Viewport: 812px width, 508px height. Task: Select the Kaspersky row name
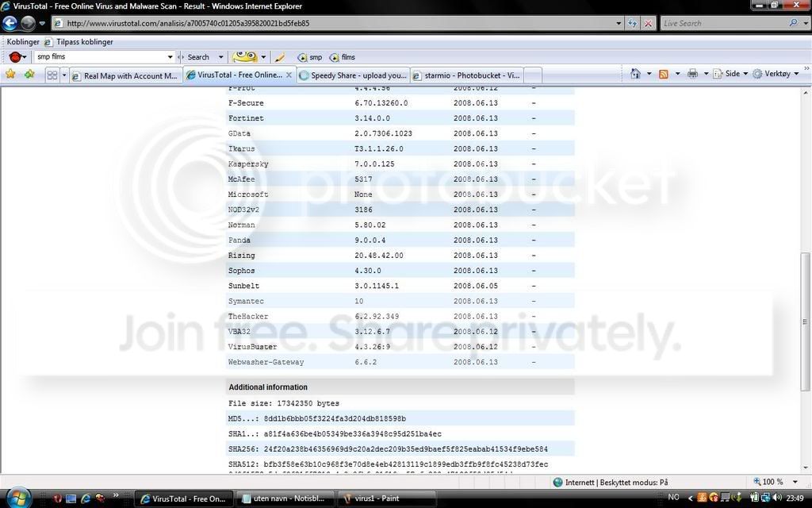pos(248,164)
